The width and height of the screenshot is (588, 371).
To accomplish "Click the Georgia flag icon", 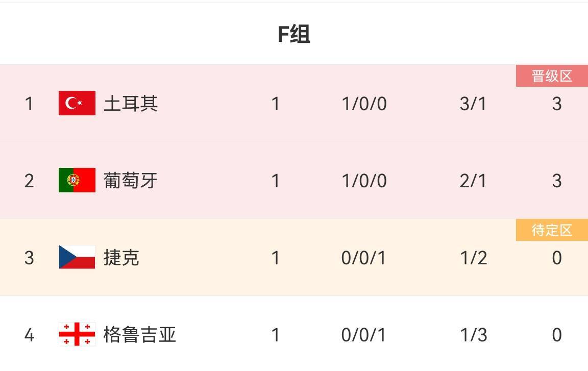I will (x=77, y=334).
